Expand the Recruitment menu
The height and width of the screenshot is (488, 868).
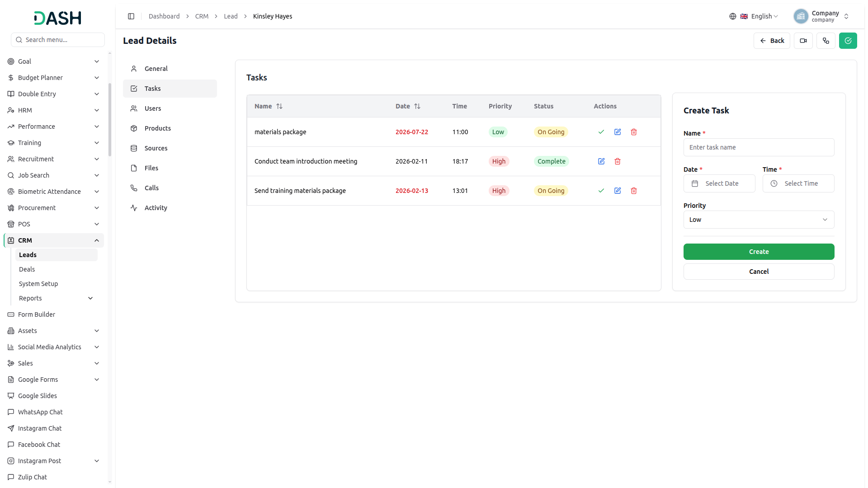54,159
